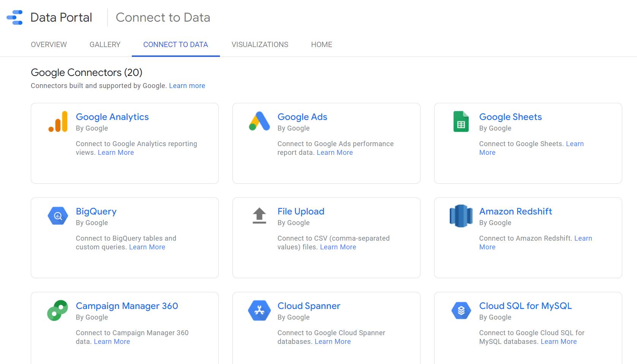Switch to the Overview tab
This screenshot has width=637, height=364.
(49, 45)
